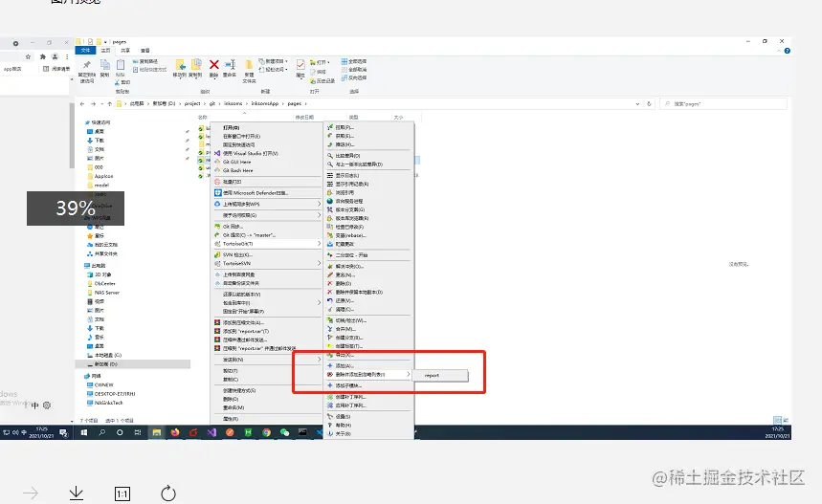Open Chrome from the taskbar
Viewport: 822px width, 504px height.
[x=266, y=432]
